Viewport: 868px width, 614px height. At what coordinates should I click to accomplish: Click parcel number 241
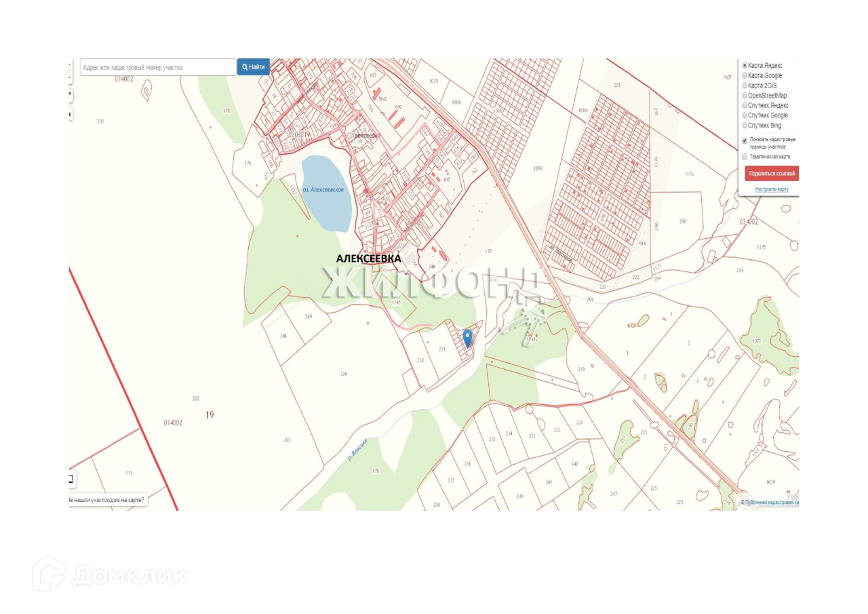(x=550, y=482)
